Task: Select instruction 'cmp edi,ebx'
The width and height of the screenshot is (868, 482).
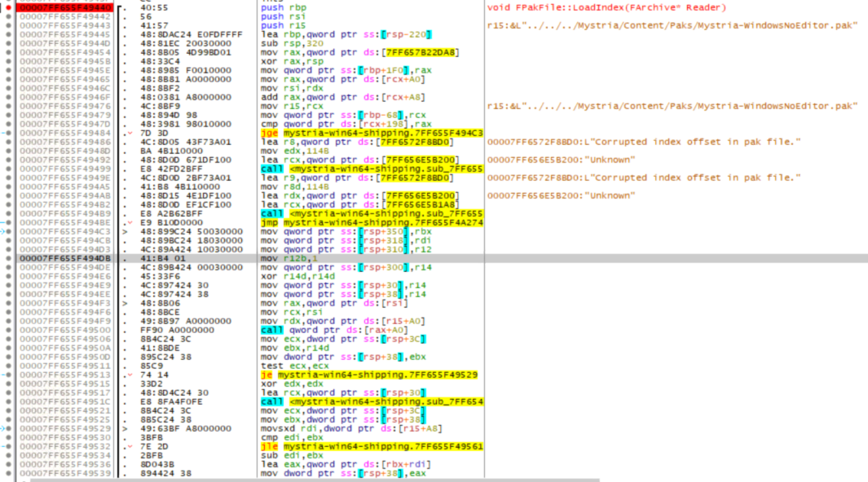Action: pyautogui.click(x=293, y=437)
